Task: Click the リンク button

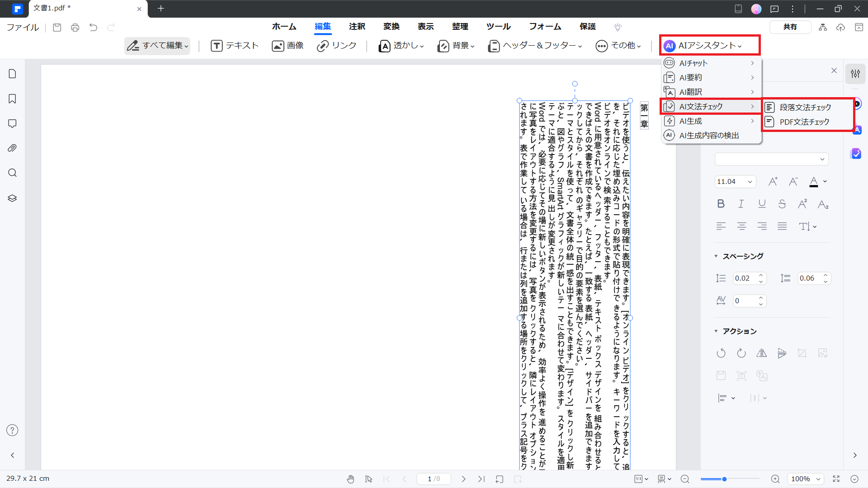Action: coord(337,46)
